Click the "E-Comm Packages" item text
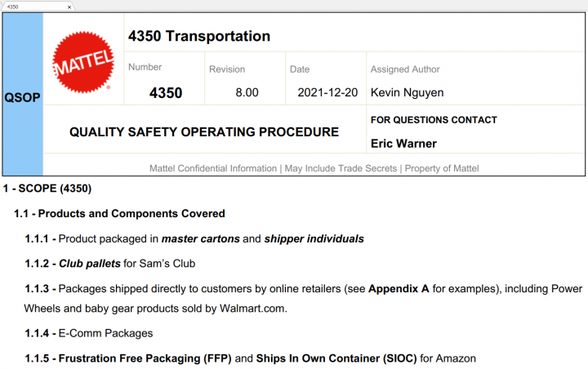This screenshot has height=369, width=588. pyautogui.click(x=105, y=333)
